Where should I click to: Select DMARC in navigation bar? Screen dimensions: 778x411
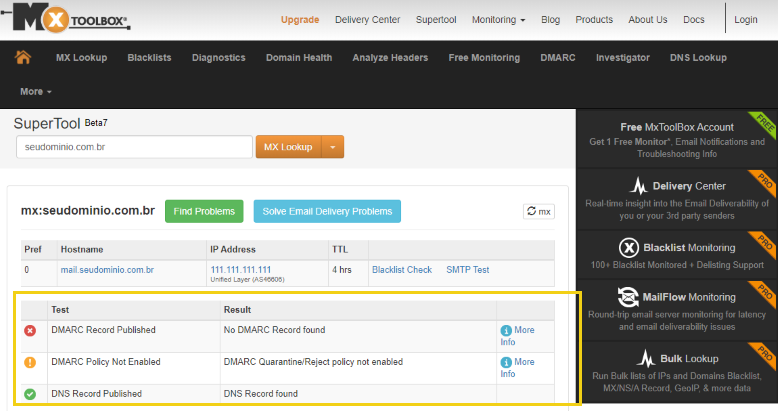coord(558,58)
